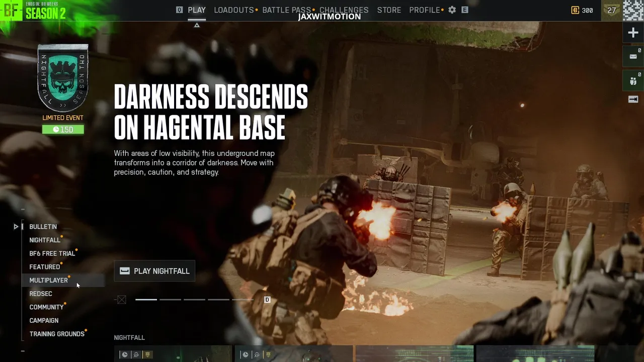Open Training Grounds in side menu
This screenshot has width=644, height=362.
click(x=57, y=334)
